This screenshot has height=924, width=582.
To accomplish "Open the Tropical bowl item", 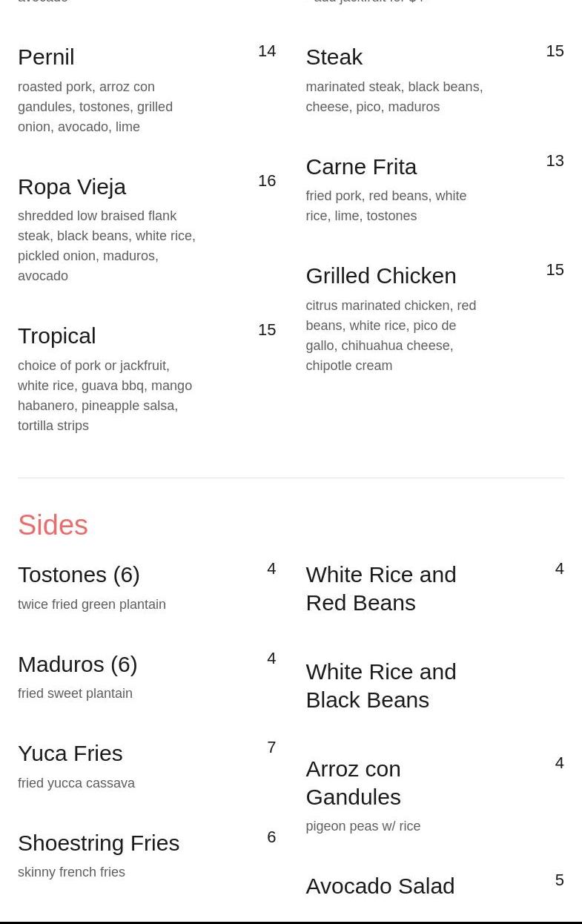I will 57,336.
